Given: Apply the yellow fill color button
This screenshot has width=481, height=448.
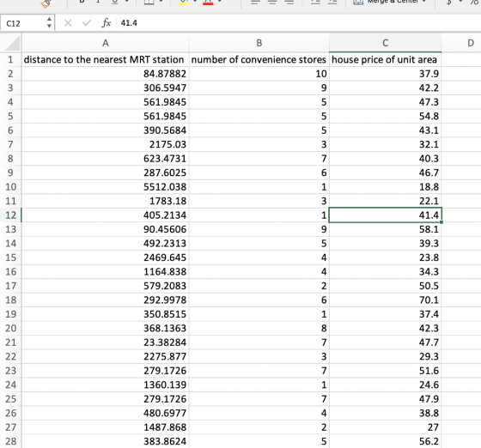Looking at the screenshot, I should tap(184, 2).
